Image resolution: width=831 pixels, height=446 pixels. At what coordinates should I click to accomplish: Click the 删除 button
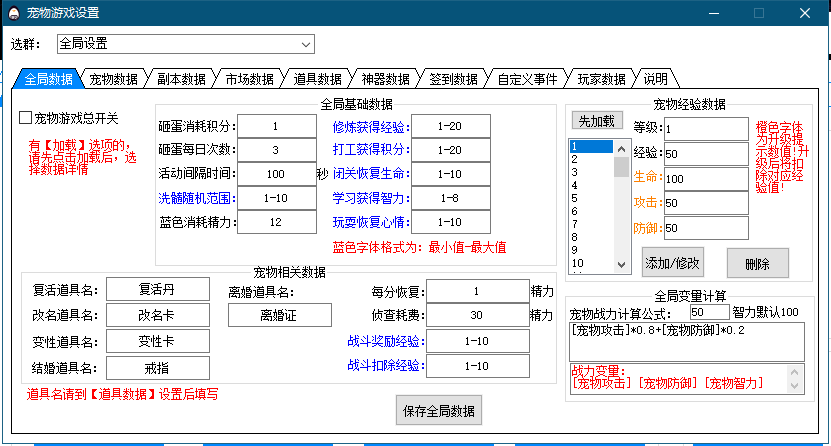tap(757, 263)
